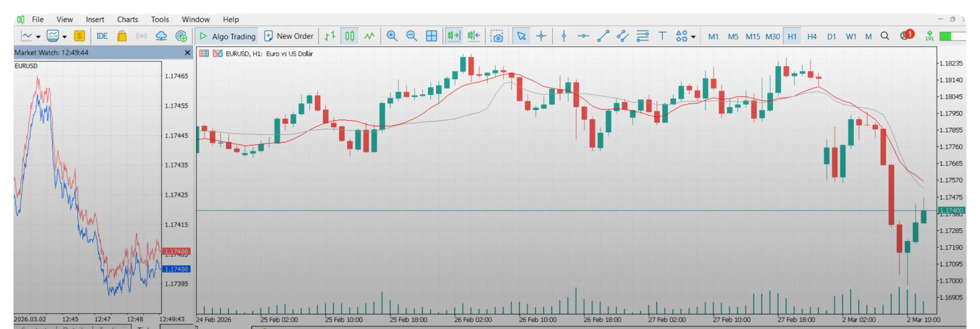Open the Charts menu

pos(127,19)
